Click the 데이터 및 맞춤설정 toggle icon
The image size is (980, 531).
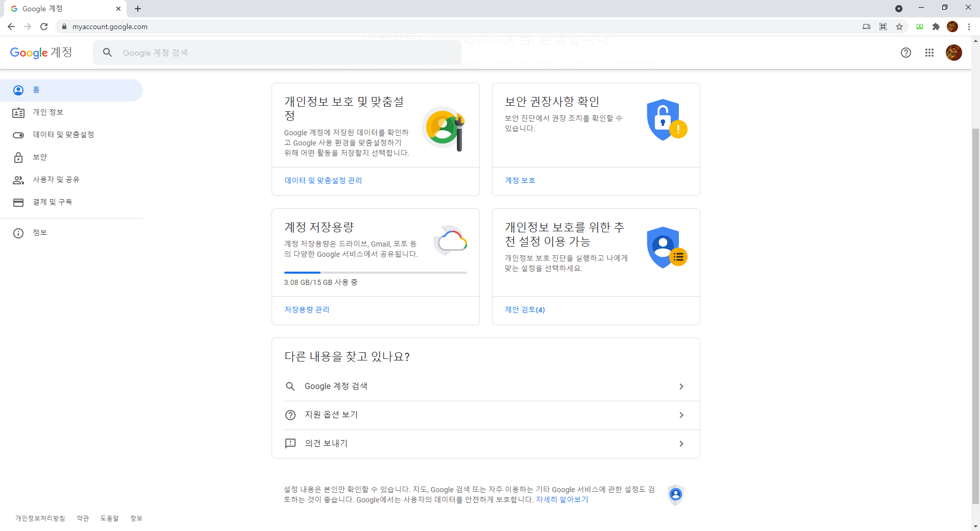(x=18, y=135)
